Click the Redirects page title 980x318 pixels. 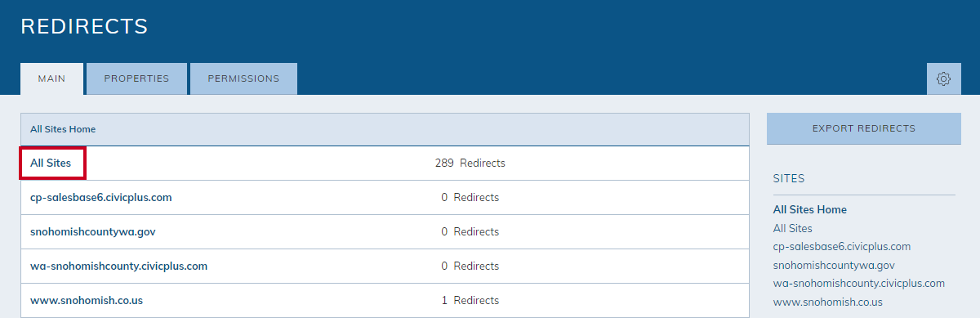click(x=84, y=26)
